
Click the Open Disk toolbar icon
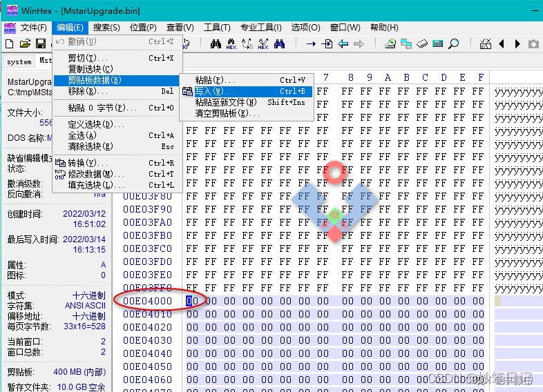pyautogui.click(x=390, y=43)
